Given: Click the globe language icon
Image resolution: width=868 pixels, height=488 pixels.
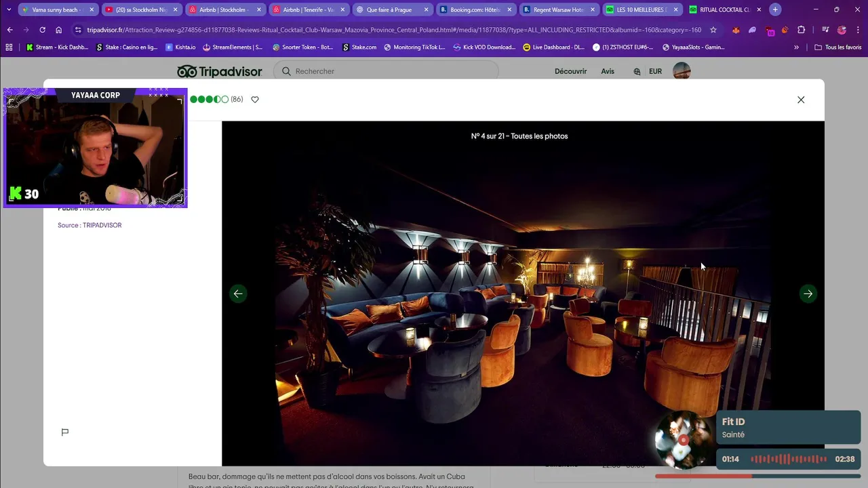Looking at the screenshot, I should (x=637, y=71).
